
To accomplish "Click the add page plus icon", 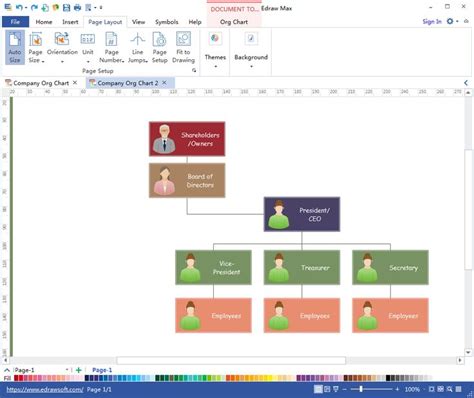I will [x=79, y=370].
